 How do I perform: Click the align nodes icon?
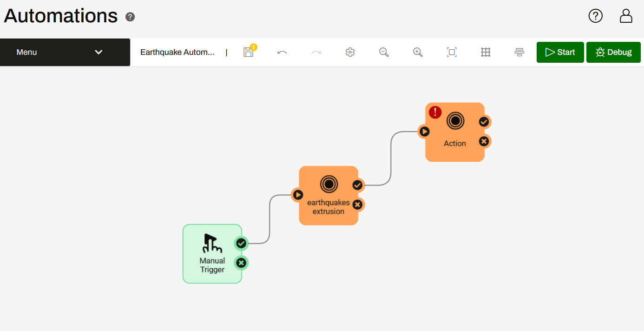[519, 52]
